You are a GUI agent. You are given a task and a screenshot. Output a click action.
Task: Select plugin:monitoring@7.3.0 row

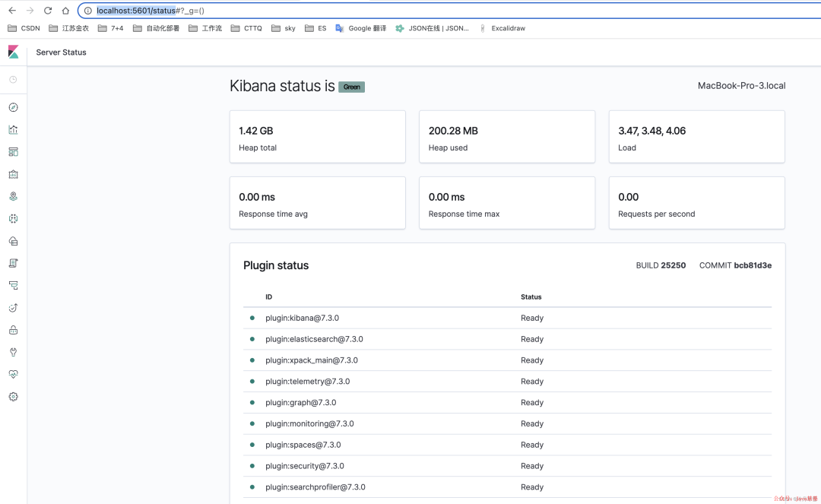[507, 423]
